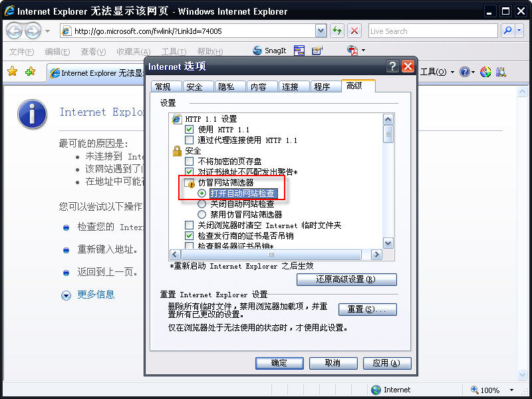The height and width of the screenshot is (399, 532).
Task: Click the 取消 button
Action: tap(333, 363)
